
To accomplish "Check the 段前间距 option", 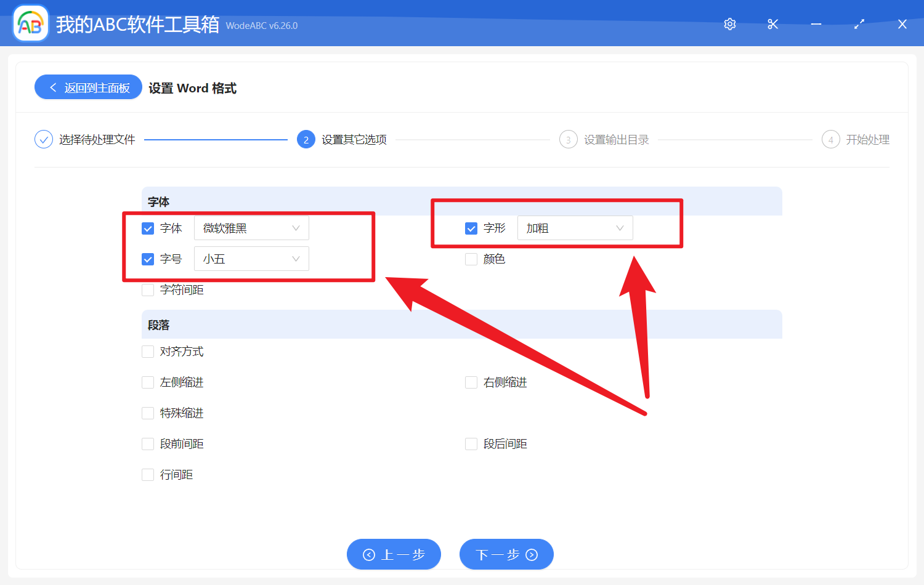I will pos(148,444).
